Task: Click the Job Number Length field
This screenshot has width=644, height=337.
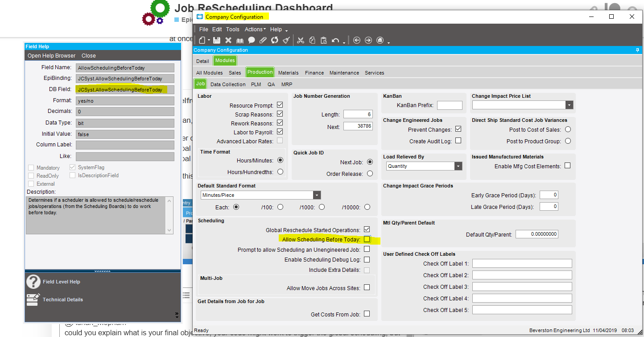Action: (358, 114)
